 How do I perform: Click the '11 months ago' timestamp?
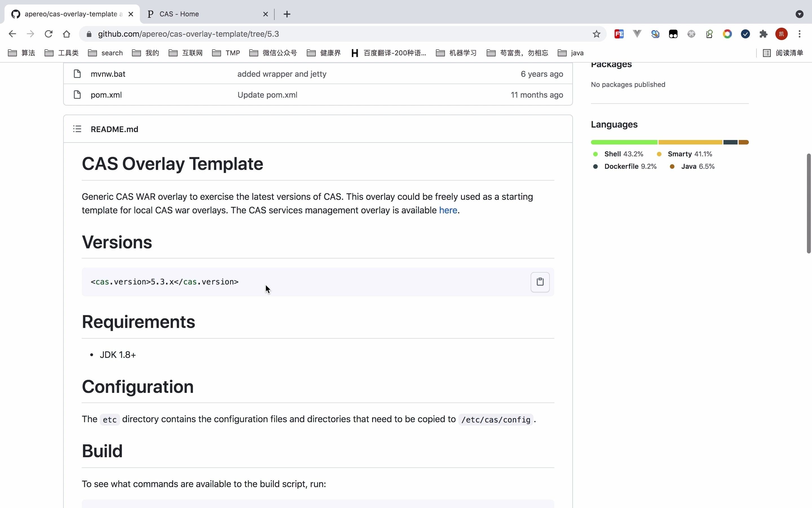pos(537,95)
